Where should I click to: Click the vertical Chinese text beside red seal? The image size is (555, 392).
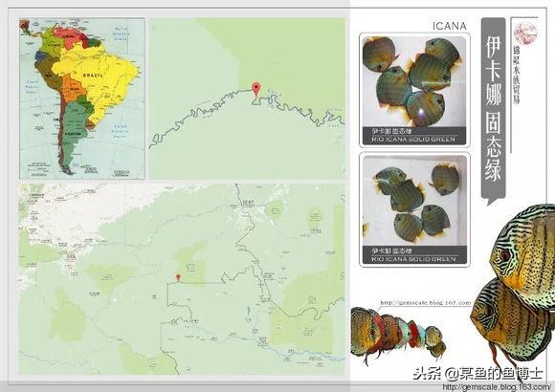[x=517, y=75]
